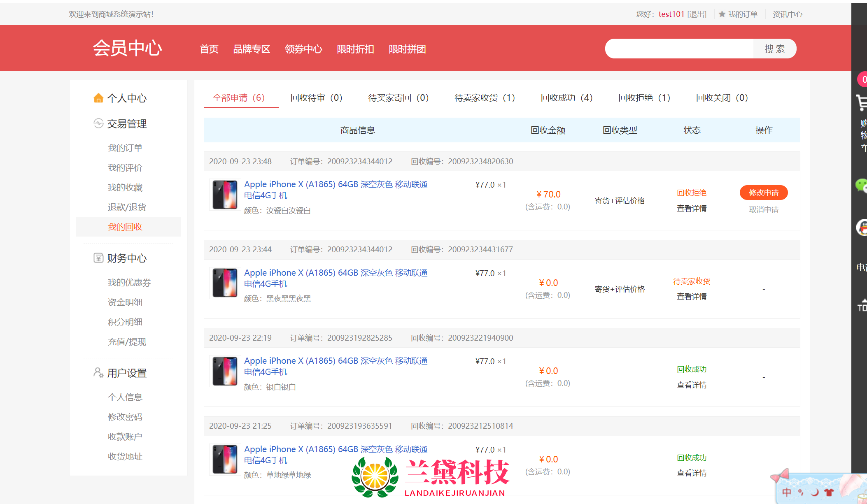This screenshot has width=867, height=504.
Task: Select the 待卖家收货 (1) tab
Action: click(485, 98)
